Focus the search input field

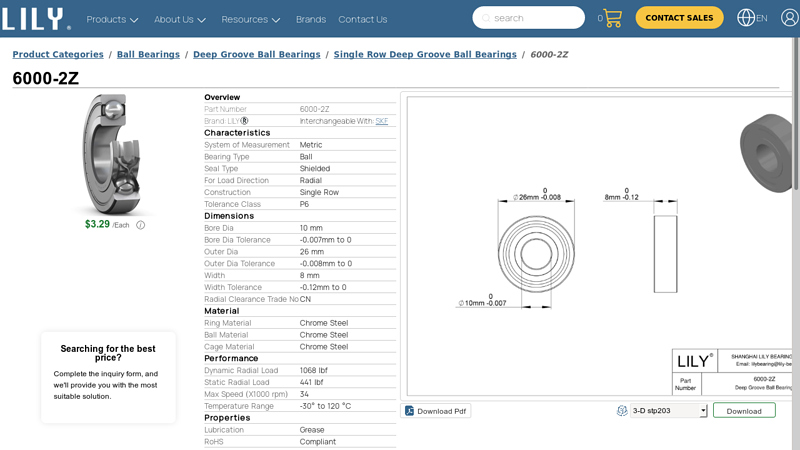pos(535,18)
